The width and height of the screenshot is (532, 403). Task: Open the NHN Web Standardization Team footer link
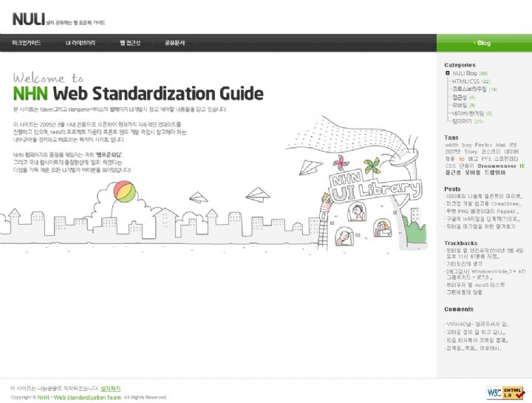click(x=79, y=397)
